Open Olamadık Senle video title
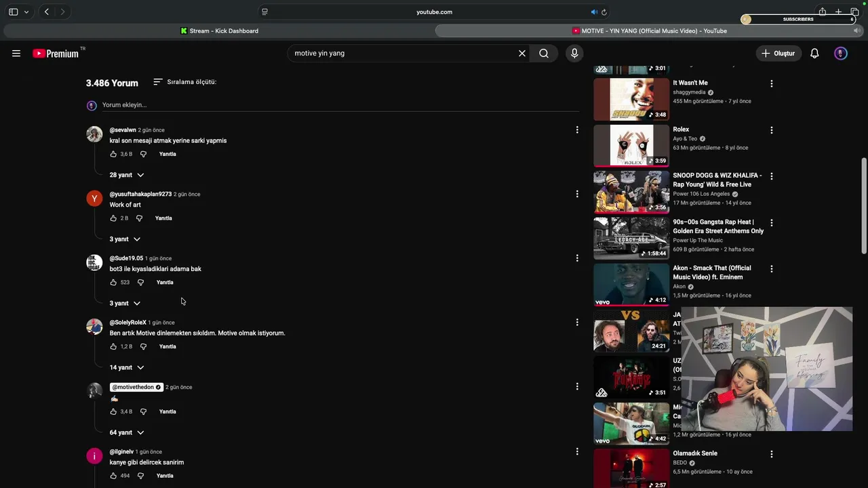This screenshot has height=488, width=868. tap(695, 453)
